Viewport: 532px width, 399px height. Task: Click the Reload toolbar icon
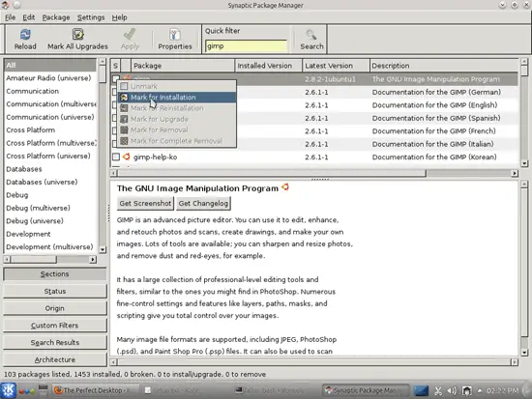pyautogui.click(x=25, y=34)
